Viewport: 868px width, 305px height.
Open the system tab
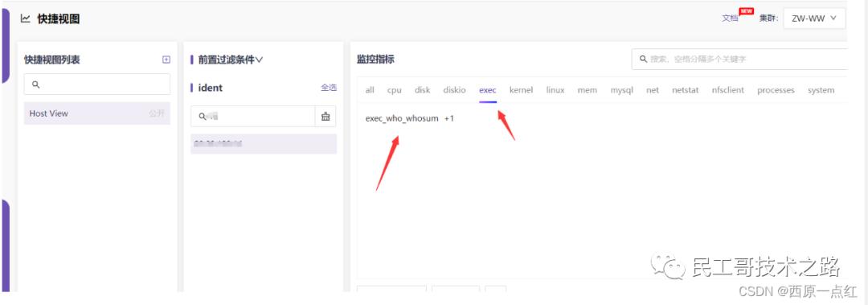pos(821,90)
